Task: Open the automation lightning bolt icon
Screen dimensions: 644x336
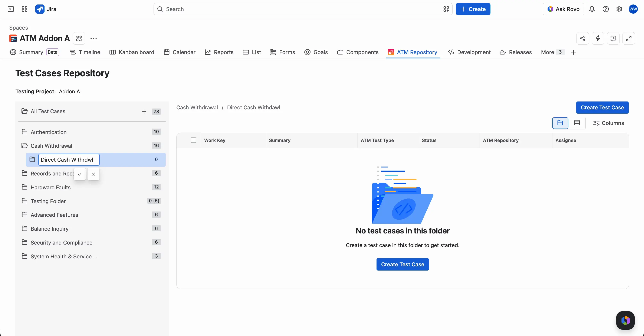Action: click(598, 38)
